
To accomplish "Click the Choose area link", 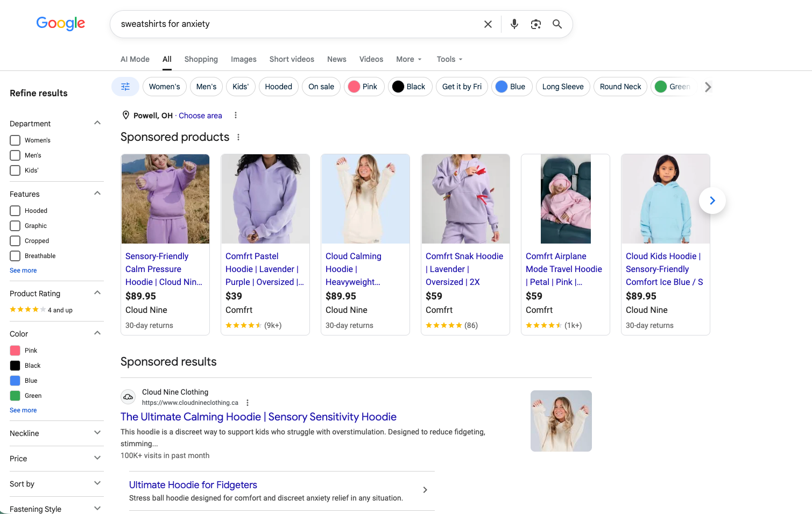I will tap(200, 116).
